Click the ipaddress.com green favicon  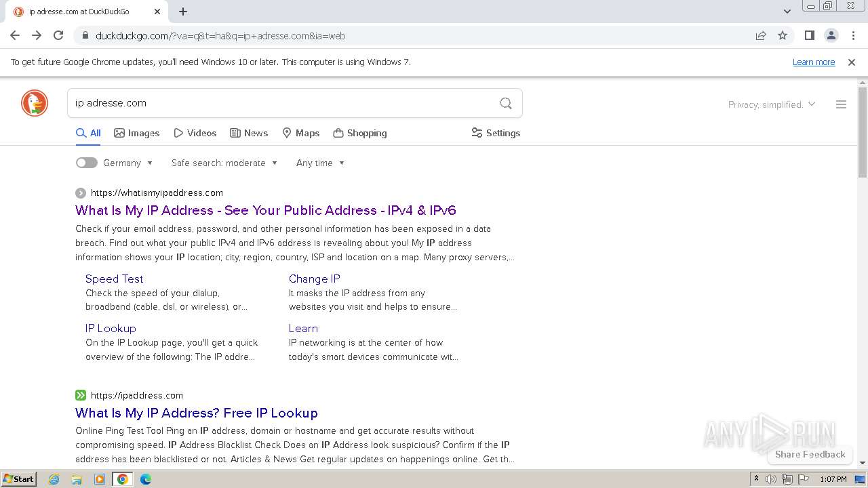[81, 395]
